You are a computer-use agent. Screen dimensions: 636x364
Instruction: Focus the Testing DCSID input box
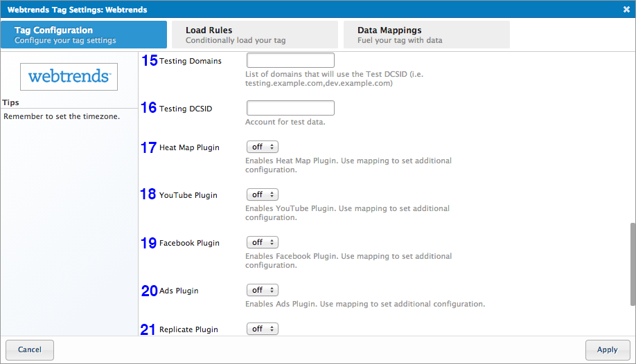click(x=290, y=108)
